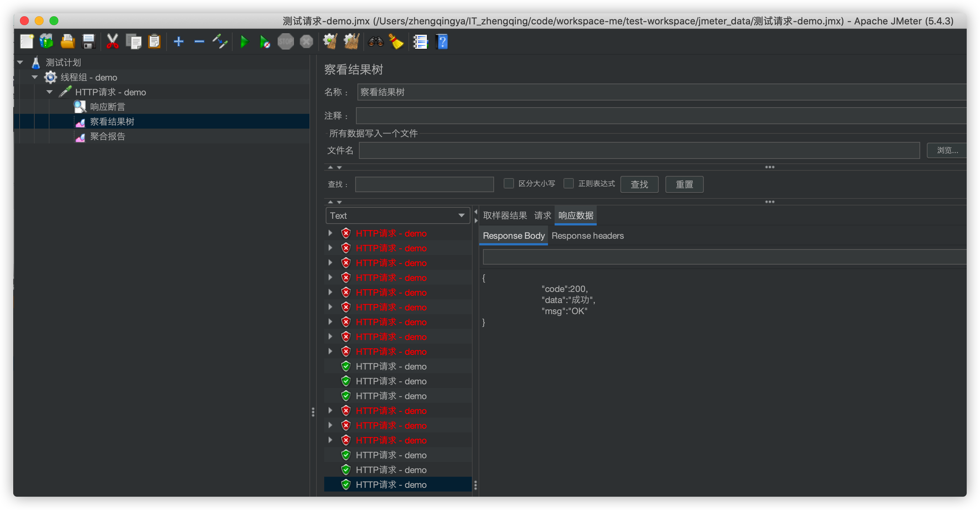Expand the third failed HTTP请求 - demo result

330,263
